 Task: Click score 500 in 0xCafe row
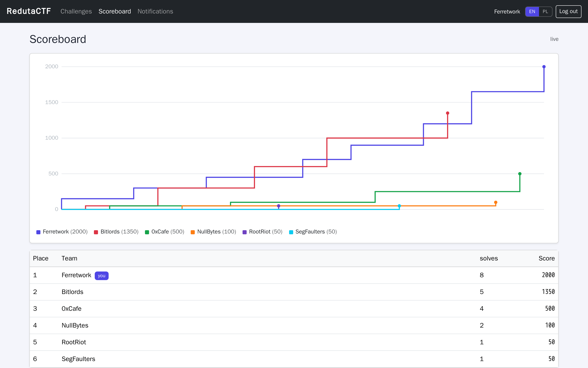(x=550, y=309)
